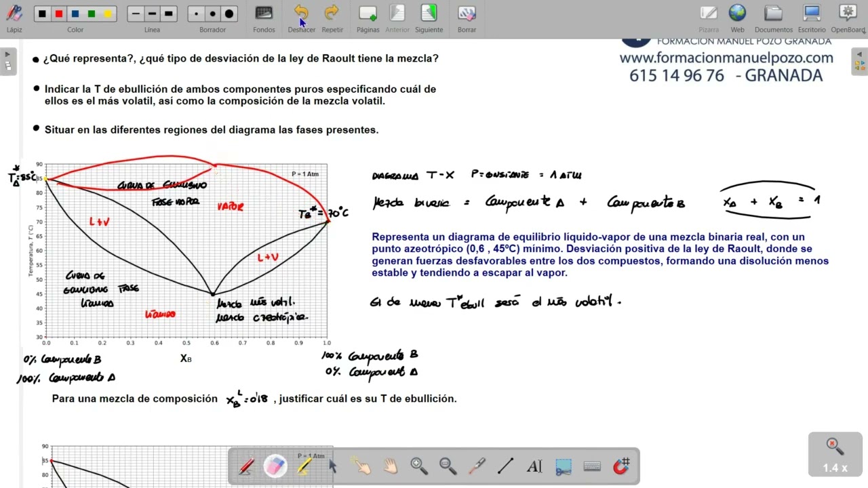Screen dimensions: 868x488
Task: Go to the Siguiente page
Action: 429,18
